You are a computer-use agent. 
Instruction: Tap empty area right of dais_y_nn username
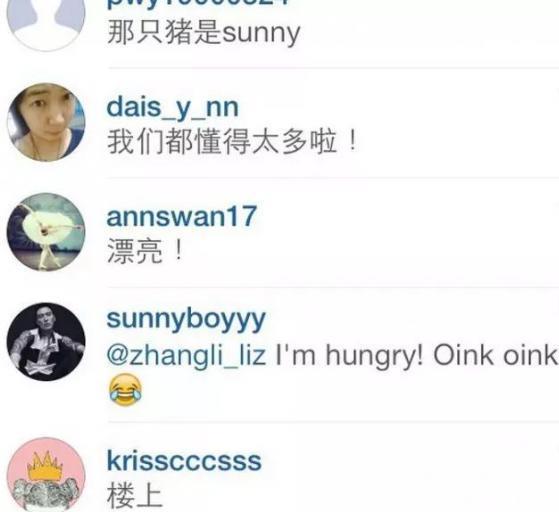(x=396, y=108)
